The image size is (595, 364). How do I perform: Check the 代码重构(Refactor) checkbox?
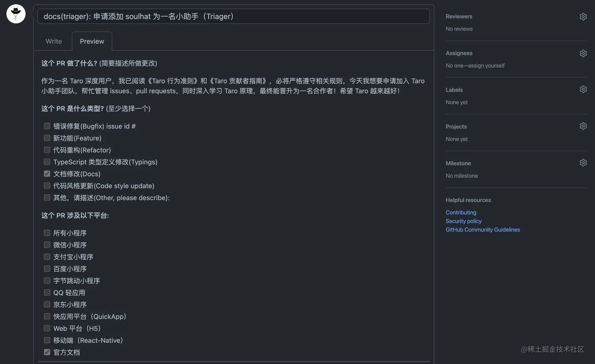47,150
